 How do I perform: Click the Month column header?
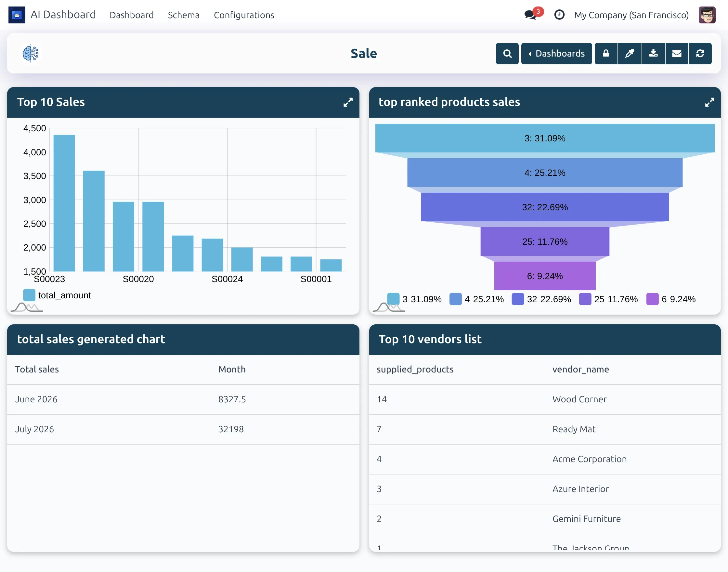(x=232, y=369)
